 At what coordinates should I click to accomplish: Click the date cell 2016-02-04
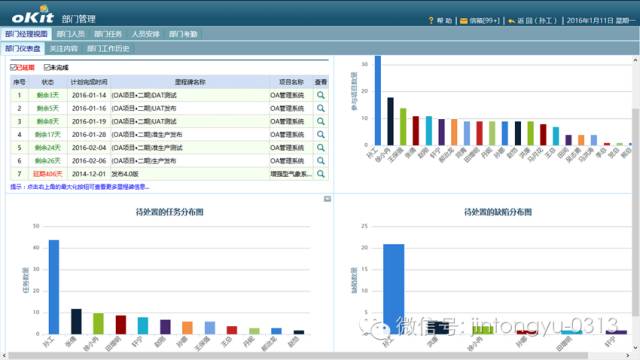[x=89, y=147]
